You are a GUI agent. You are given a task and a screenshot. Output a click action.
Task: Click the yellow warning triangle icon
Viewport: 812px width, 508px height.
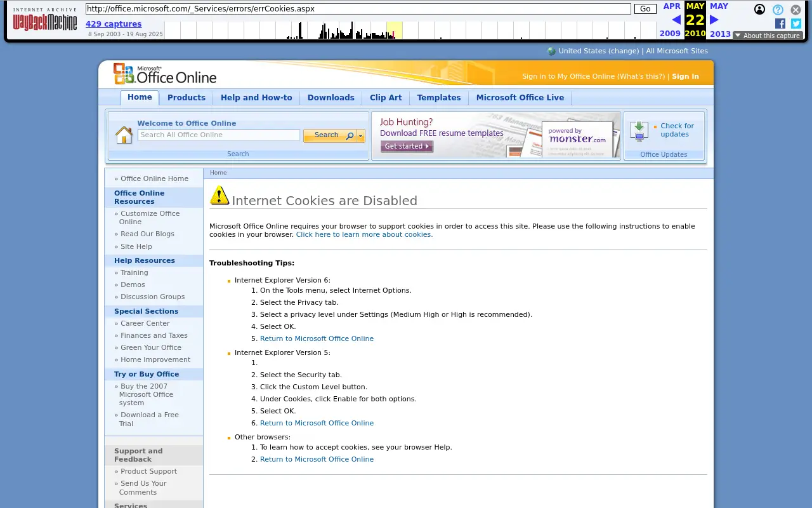tap(219, 196)
